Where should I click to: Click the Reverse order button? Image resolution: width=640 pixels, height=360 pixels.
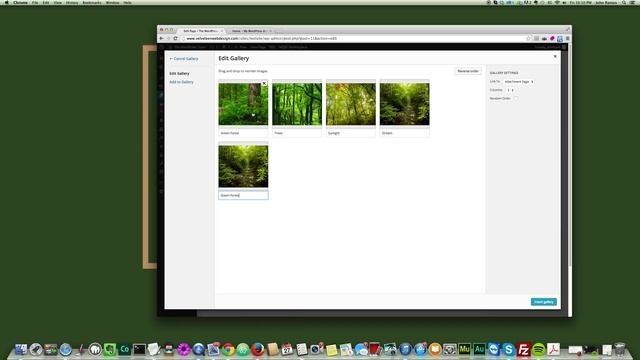(x=468, y=71)
